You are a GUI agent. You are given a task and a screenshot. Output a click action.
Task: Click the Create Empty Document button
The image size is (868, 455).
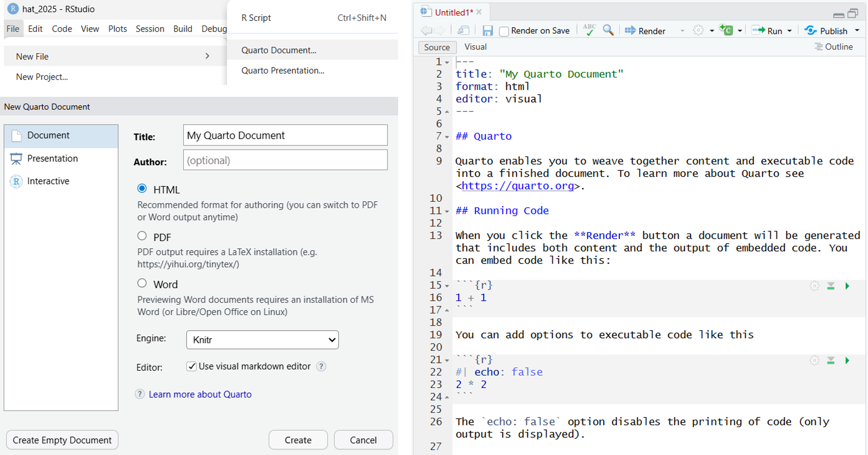pyautogui.click(x=62, y=440)
